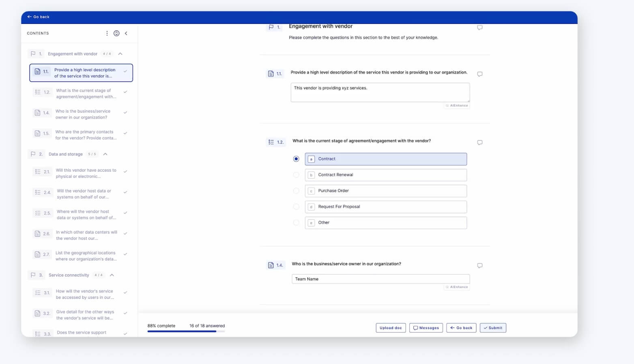
Task: Click the AI Enhance icon under question 1.1 answer
Action: (457, 105)
